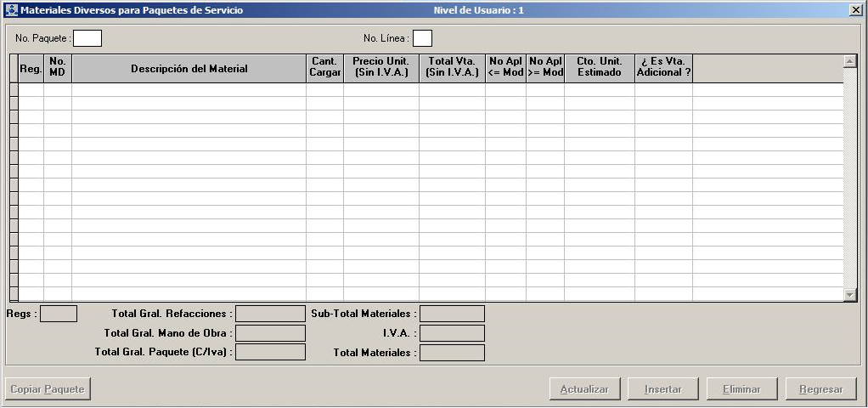868x408 pixels.
Task: Click the first row selector in grid
Action: click(x=14, y=89)
